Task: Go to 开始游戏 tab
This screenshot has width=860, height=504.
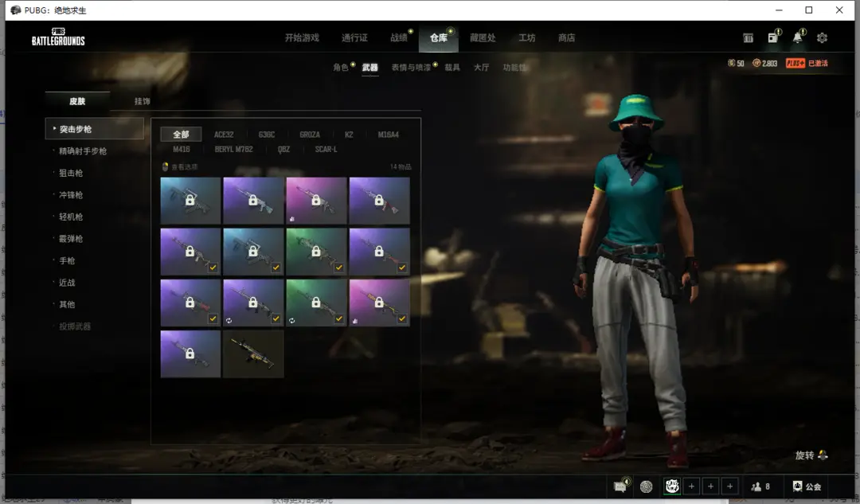Action: [x=302, y=38]
